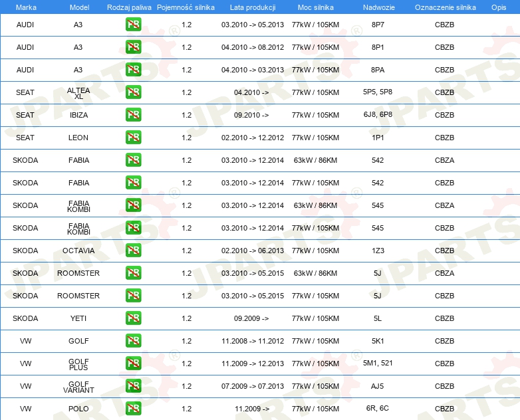Click the Lata produkcji column header
This screenshot has height=420, width=520.
tap(253, 7)
